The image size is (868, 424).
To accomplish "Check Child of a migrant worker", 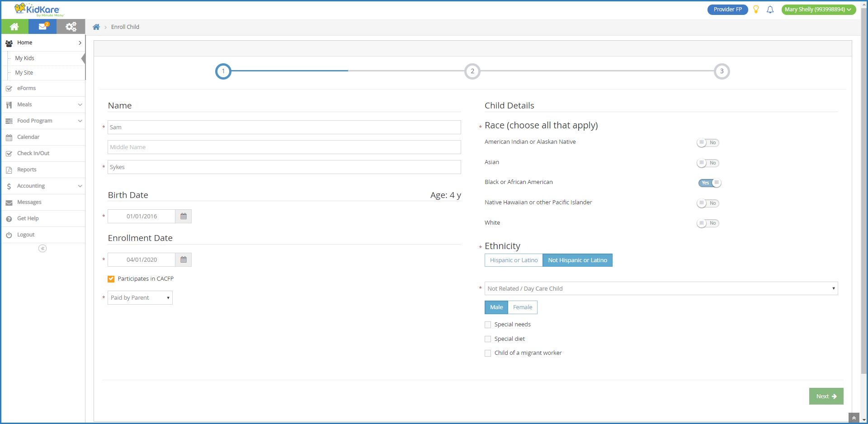I will click(488, 353).
